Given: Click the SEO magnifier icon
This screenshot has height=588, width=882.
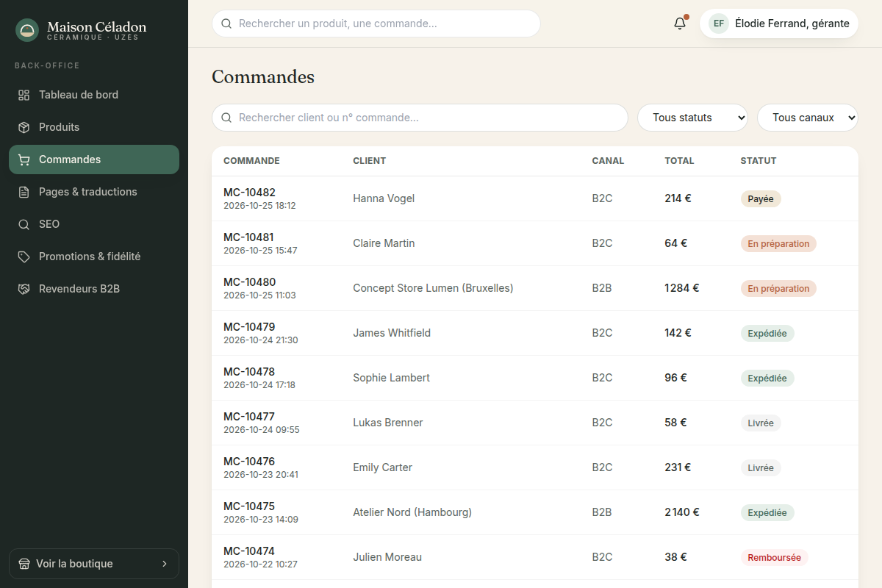Looking at the screenshot, I should [24, 224].
